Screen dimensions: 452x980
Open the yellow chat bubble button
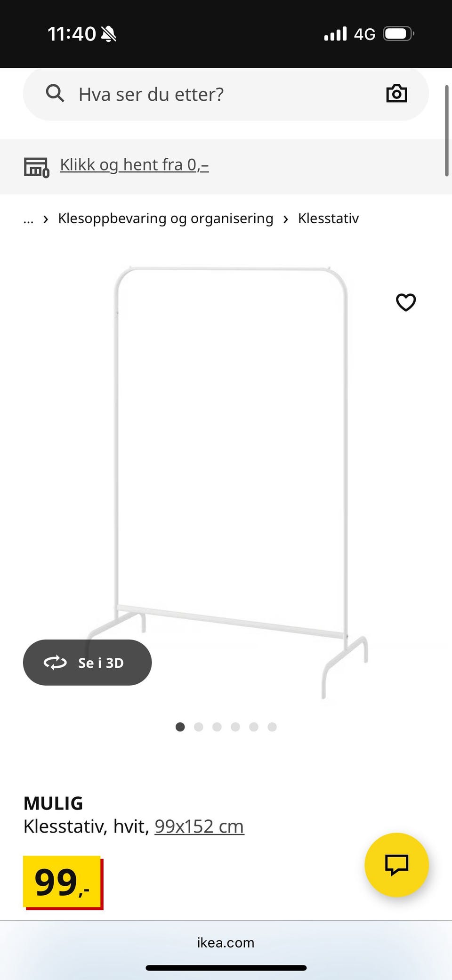tap(396, 865)
